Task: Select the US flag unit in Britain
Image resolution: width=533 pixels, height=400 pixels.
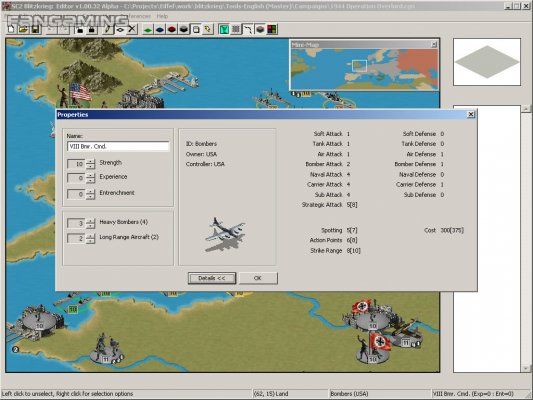Action: click(75, 94)
